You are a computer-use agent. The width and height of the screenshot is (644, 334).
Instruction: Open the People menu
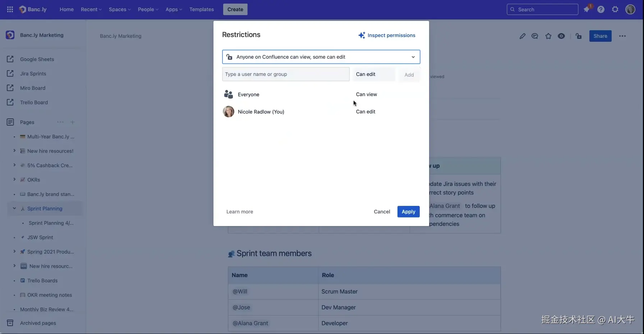(148, 9)
